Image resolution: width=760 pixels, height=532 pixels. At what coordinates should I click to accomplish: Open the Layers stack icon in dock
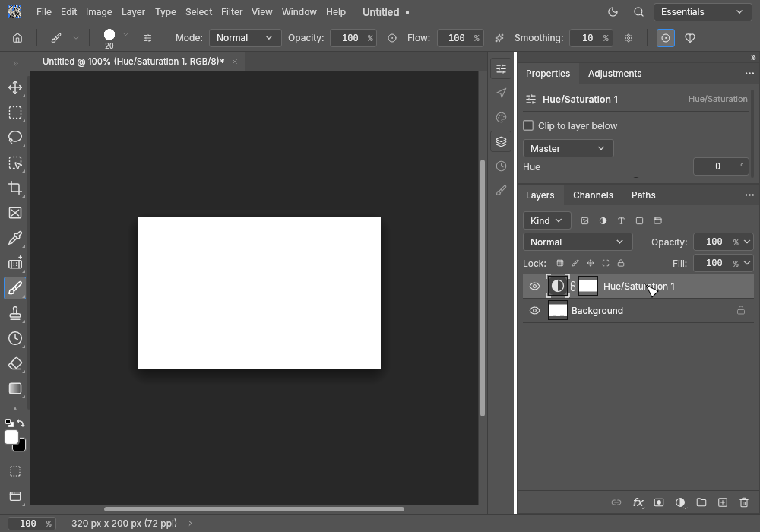click(501, 141)
